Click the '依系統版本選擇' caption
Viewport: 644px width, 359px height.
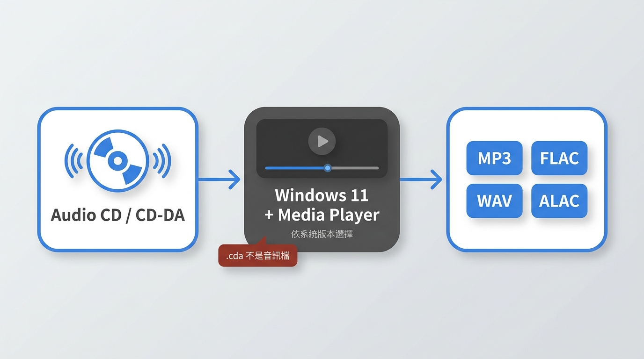[x=322, y=234]
